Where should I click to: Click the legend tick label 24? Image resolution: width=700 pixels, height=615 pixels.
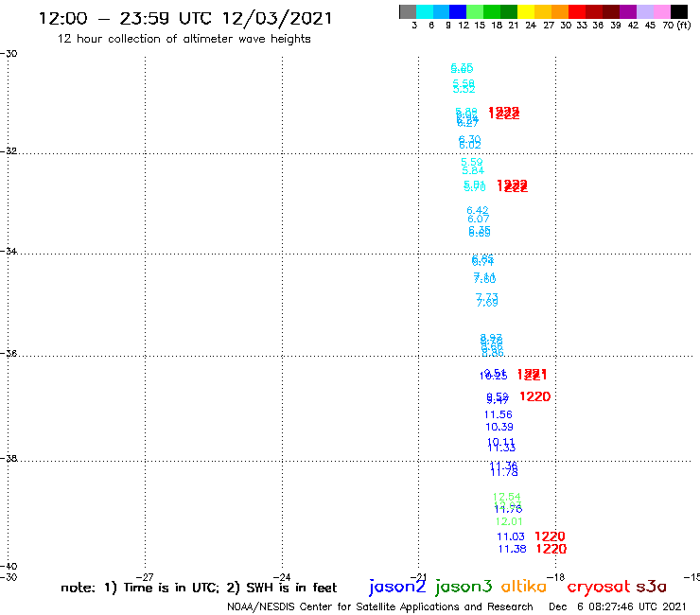531,25
